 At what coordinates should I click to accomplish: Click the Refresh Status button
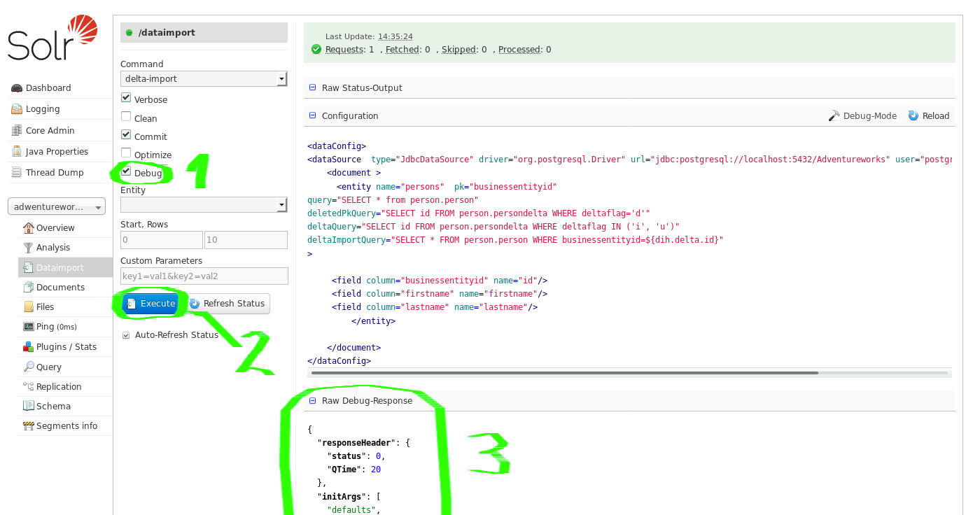point(227,303)
